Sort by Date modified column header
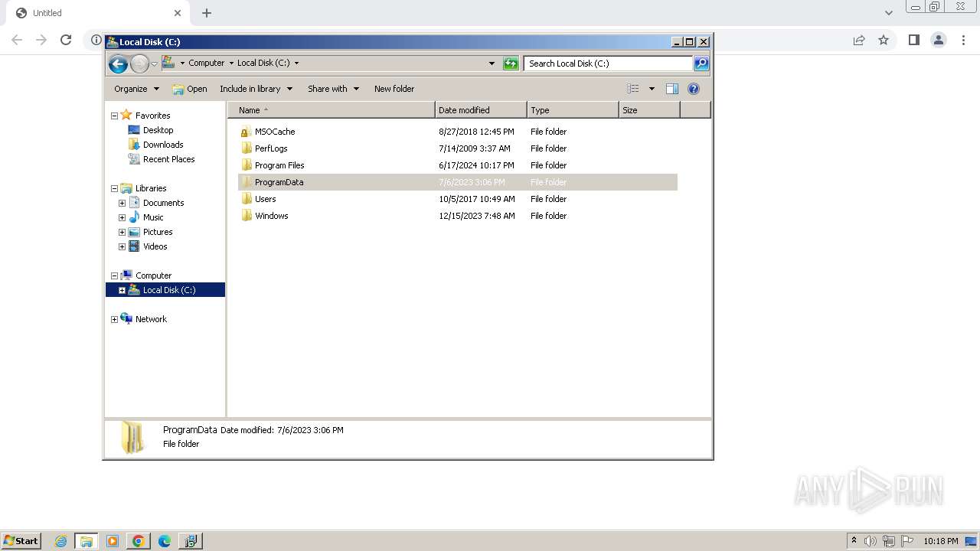 [481, 110]
